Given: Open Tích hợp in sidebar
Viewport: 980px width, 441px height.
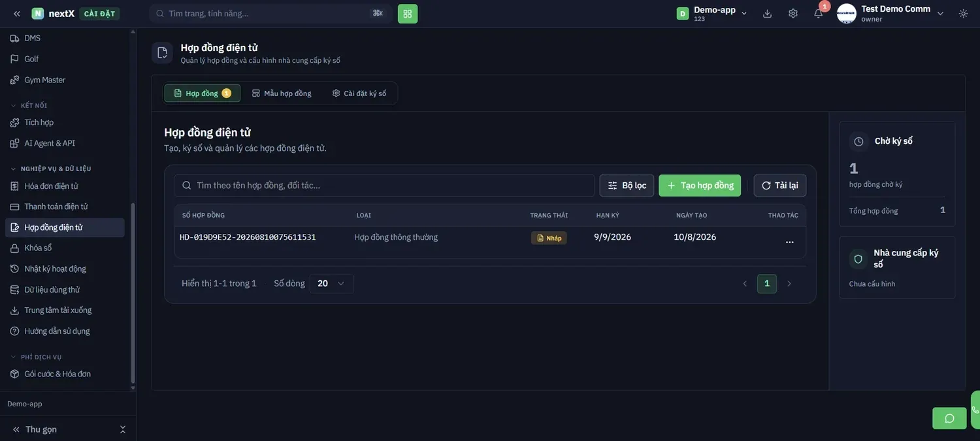Looking at the screenshot, I should coord(65,122).
